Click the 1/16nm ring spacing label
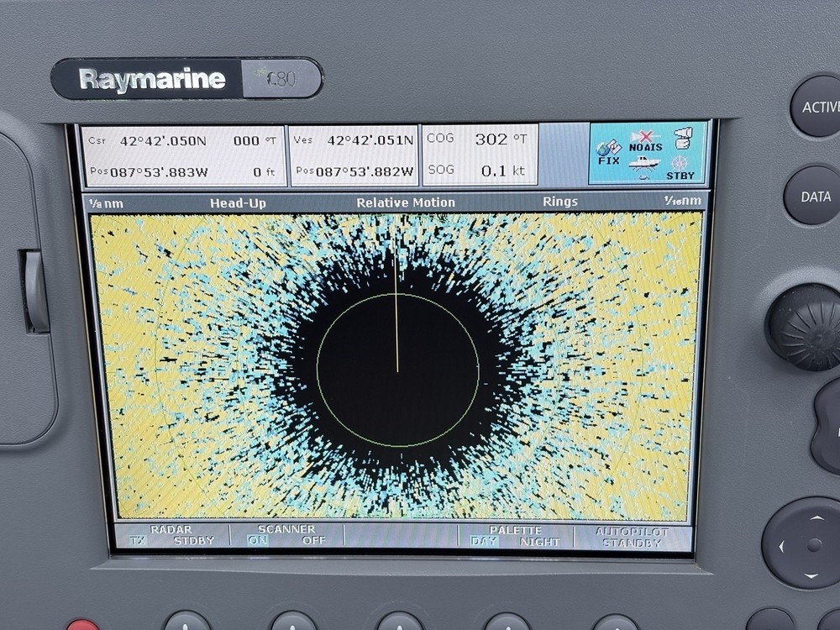The width and height of the screenshot is (840, 630). (x=682, y=201)
